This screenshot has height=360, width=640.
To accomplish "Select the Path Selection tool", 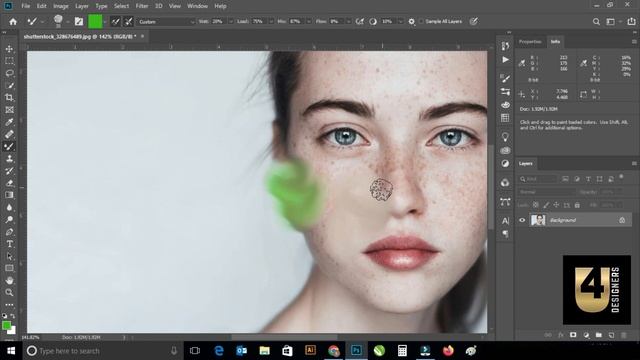I will point(9,256).
